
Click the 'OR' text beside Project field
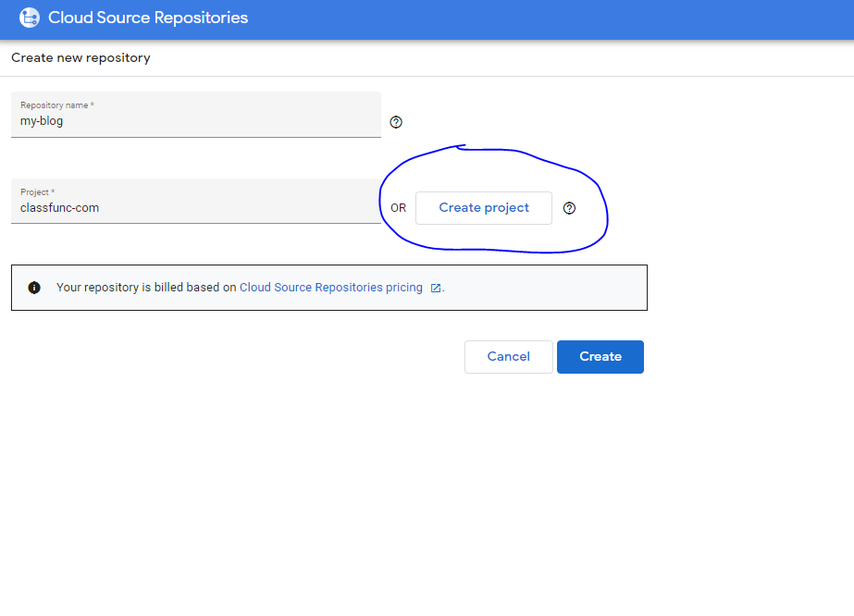[398, 208]
